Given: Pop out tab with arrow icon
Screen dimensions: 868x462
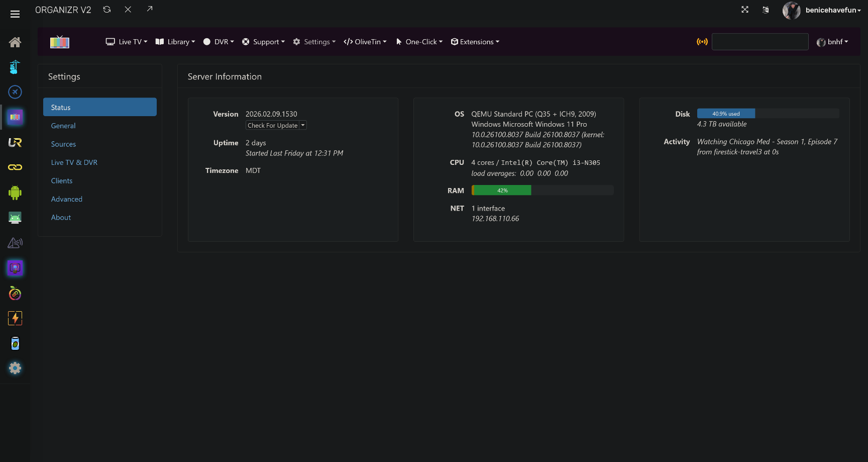Looking at the screenshot, I should (150, 9).
